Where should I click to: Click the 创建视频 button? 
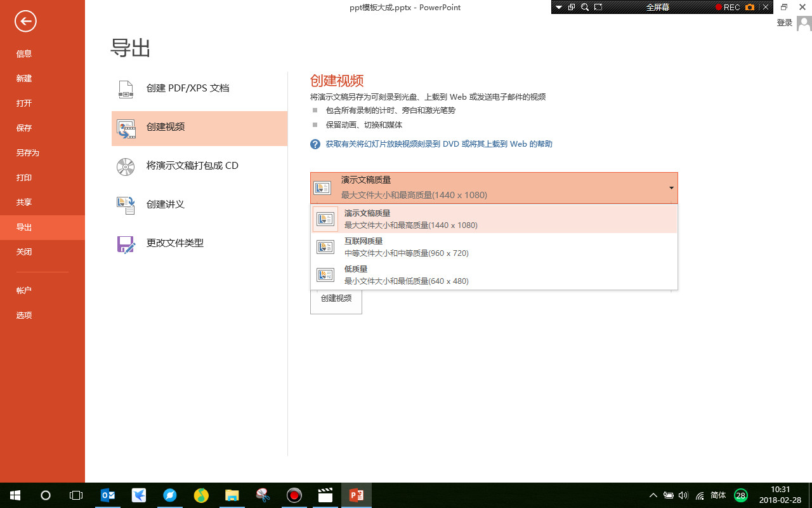[x=336, y=300]
